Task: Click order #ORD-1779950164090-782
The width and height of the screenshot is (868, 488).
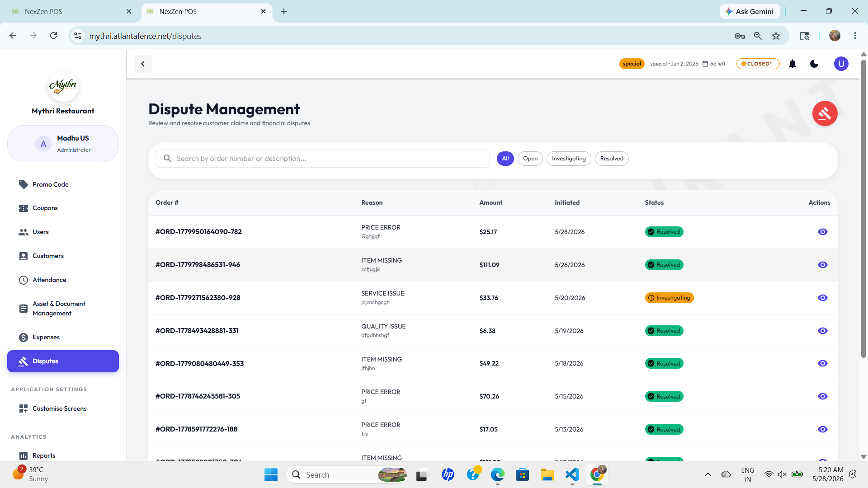Action: point(198,232)
